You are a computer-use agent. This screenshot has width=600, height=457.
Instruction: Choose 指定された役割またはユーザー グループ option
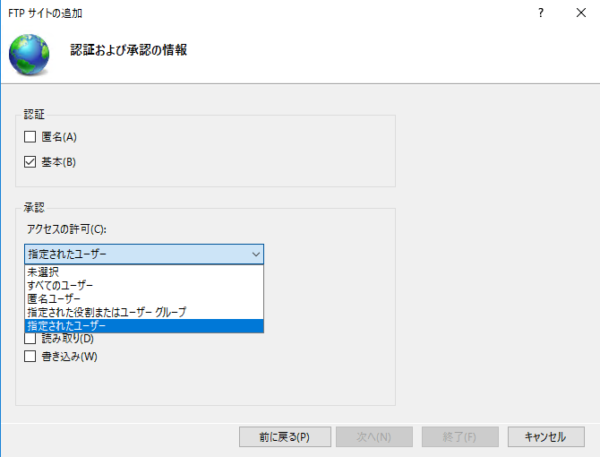(144, 312)
